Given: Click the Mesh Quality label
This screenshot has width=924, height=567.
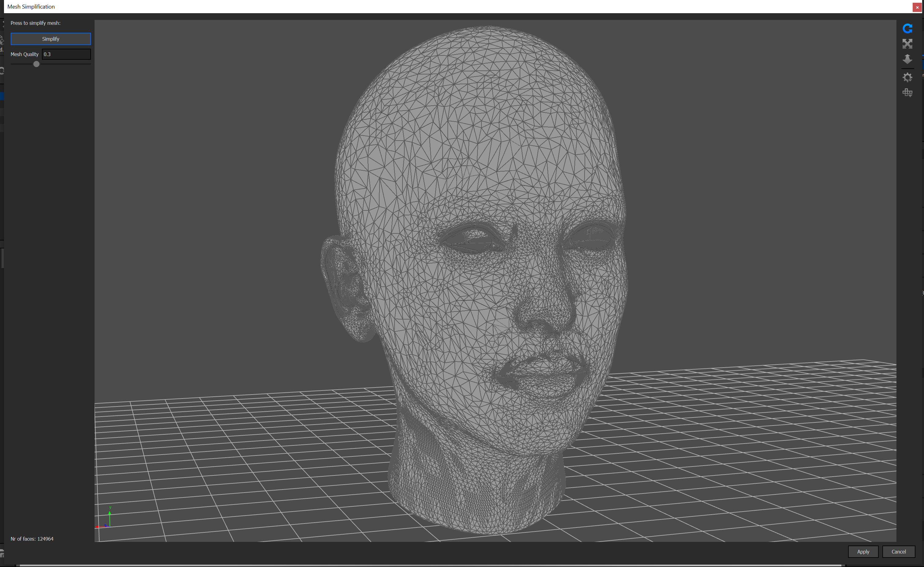Looking at the screenshot, I should click(x=24, y=54).
